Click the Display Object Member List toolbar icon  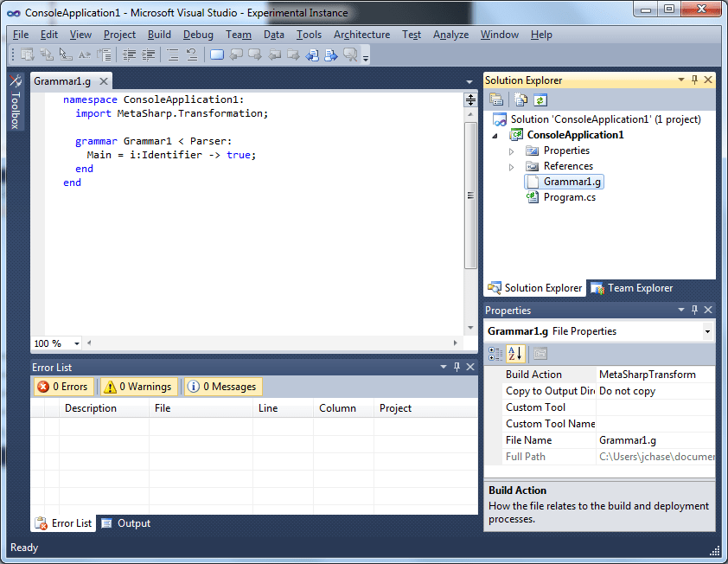28,54
